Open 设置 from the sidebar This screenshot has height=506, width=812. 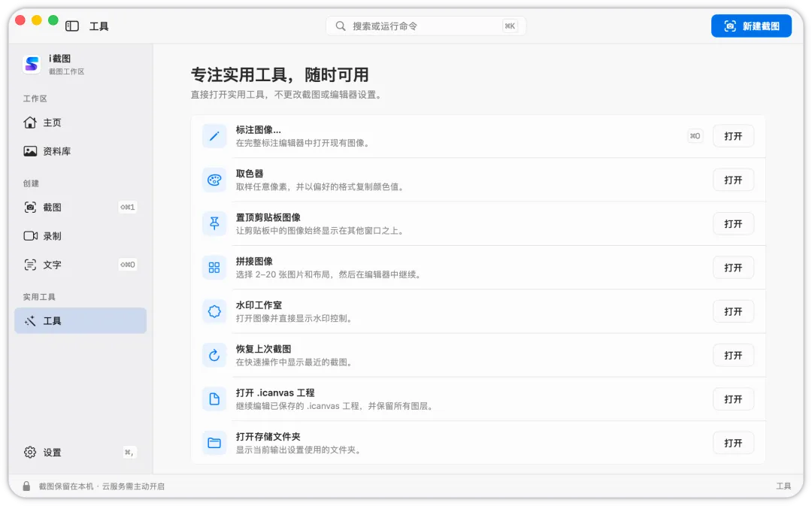tap(80, 452)
